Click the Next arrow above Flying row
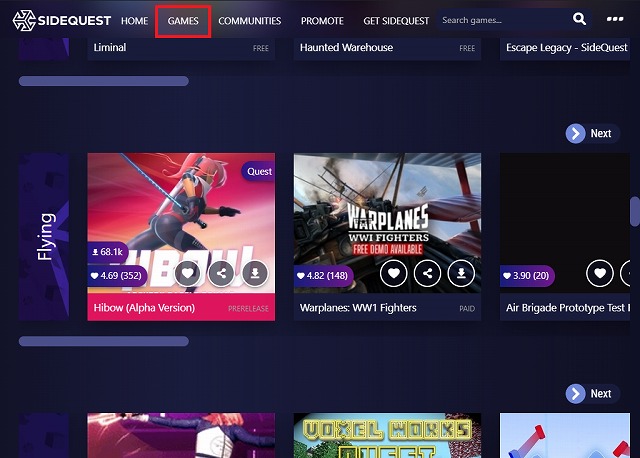The image size is (640, 458). pos(576,133)
